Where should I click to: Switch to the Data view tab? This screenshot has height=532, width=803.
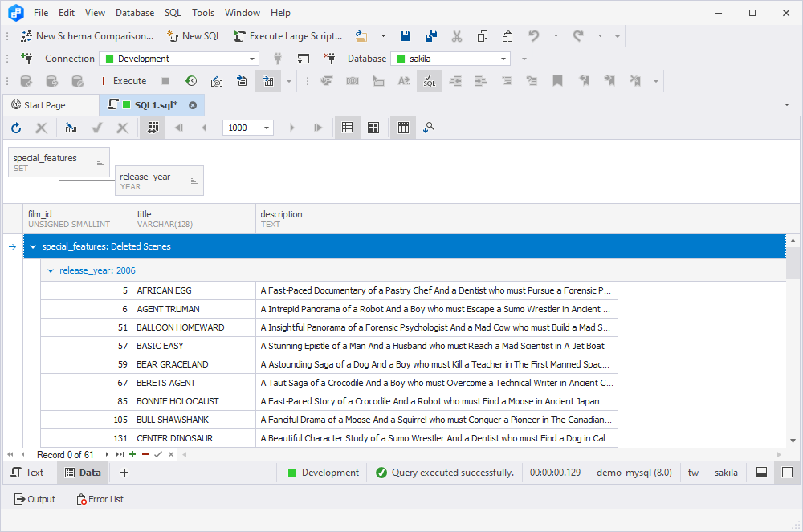tap(83, 473)
